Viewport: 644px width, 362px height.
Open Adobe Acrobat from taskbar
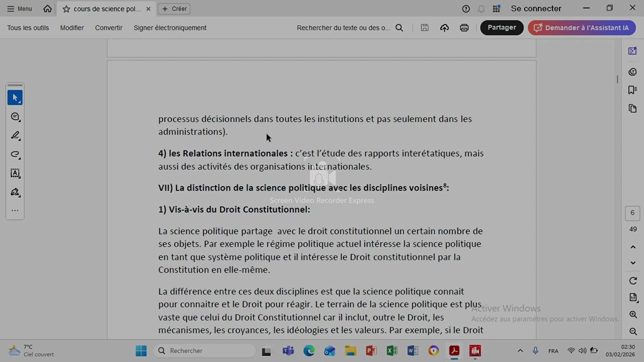454,350
